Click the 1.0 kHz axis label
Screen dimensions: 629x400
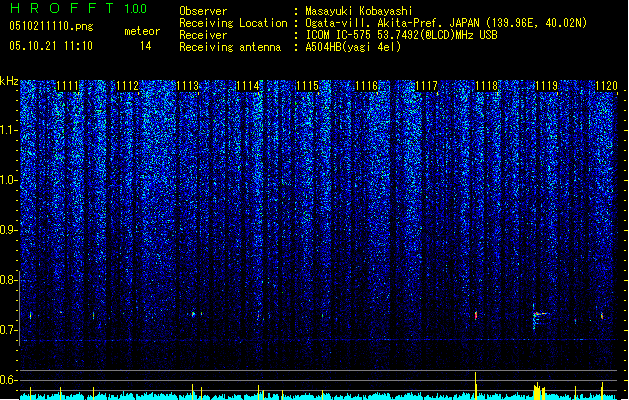click(x=8, y=180)
